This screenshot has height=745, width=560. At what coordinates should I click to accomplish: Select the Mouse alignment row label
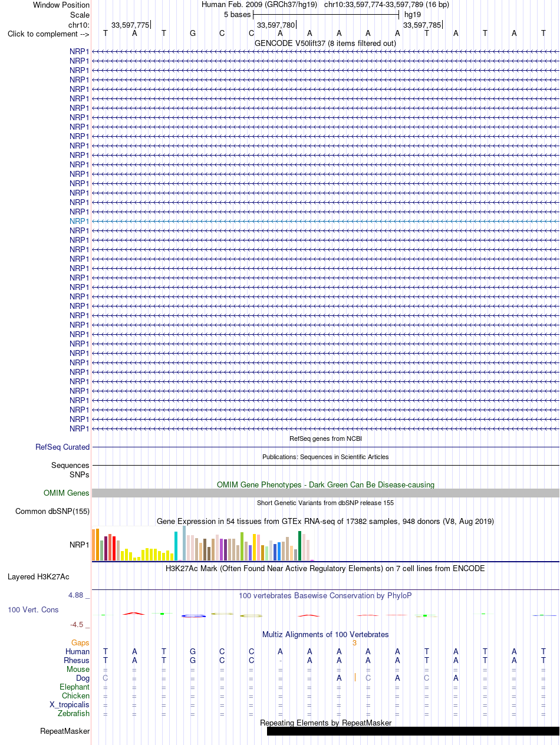click(78, 670)
